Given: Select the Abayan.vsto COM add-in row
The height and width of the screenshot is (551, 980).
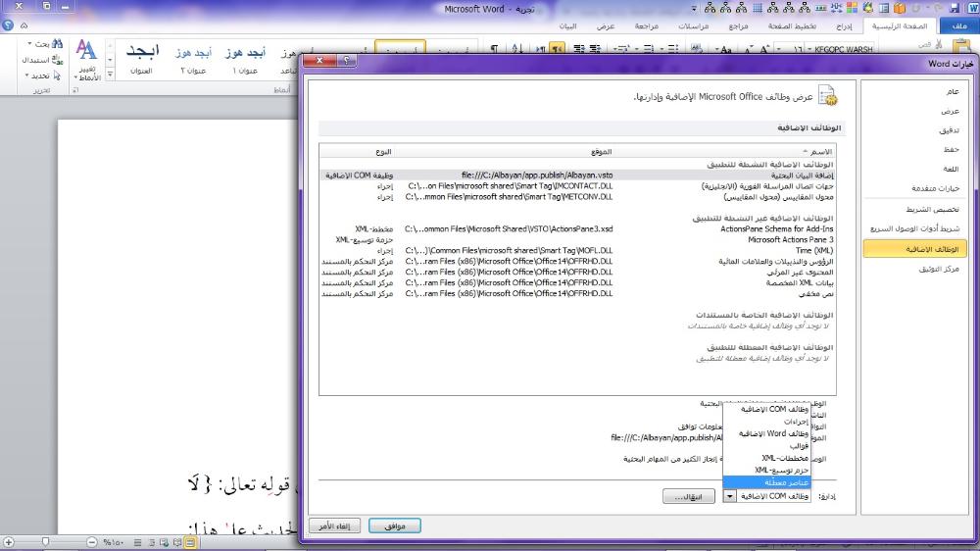Looking at the screenshot, I should tap(577, 175).
